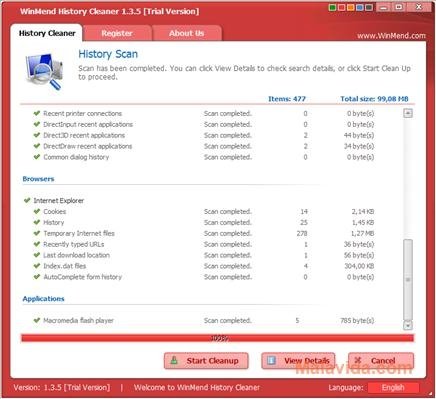The width and height of the screenshot is (436, 399).
Task: Click the History Scan magnifier computer icon
Action: [44, 71]
